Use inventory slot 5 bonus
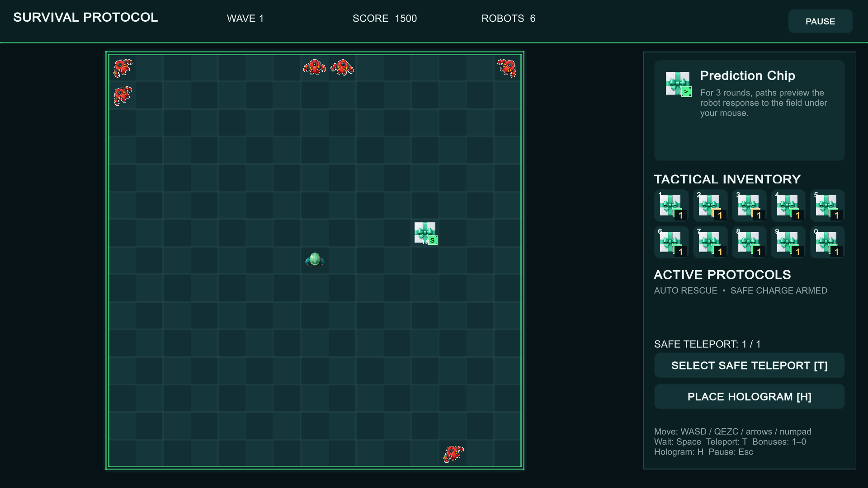Image resolution: width=868 pixels, height=488 pixels. coord(827,206)
